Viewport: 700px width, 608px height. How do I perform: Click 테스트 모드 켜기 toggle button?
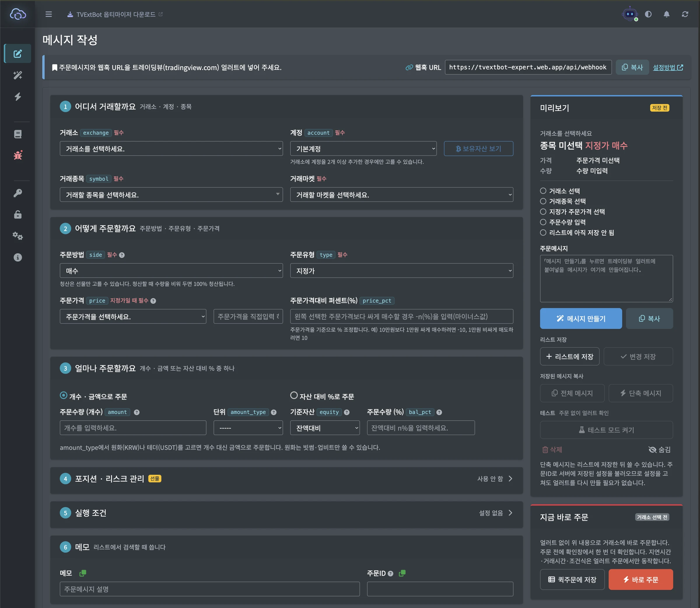click(x=606, y=430)
